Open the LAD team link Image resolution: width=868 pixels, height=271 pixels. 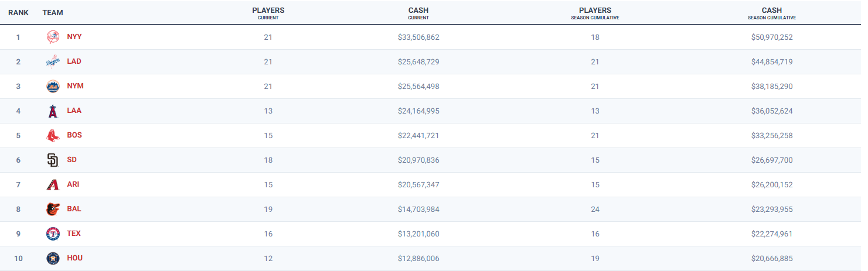pos(74,61)
